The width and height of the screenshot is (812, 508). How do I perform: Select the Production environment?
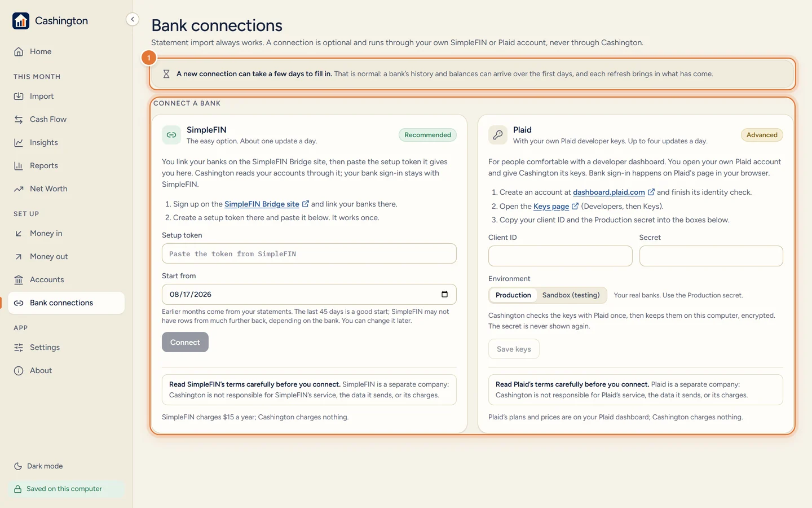[x=513, y=295]
